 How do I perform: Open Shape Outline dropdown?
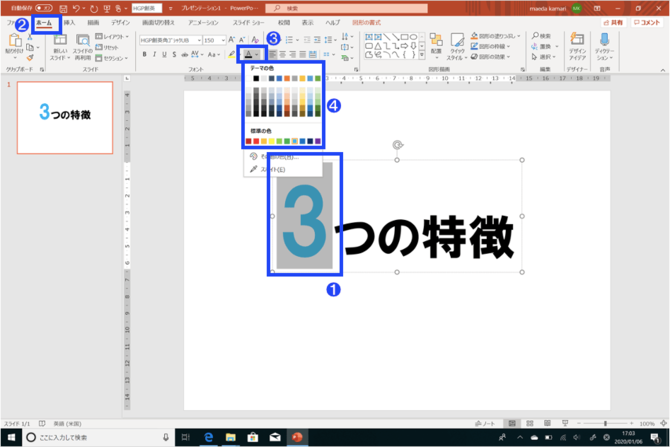pos(491,47)
